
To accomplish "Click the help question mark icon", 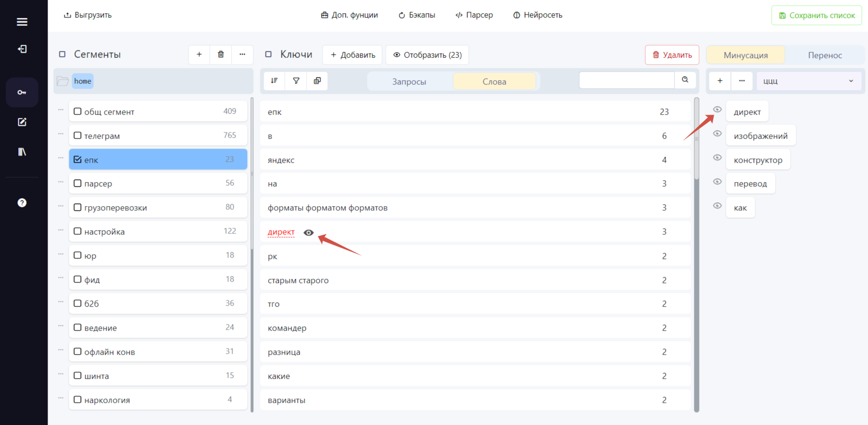I will (x=22, y=203).
